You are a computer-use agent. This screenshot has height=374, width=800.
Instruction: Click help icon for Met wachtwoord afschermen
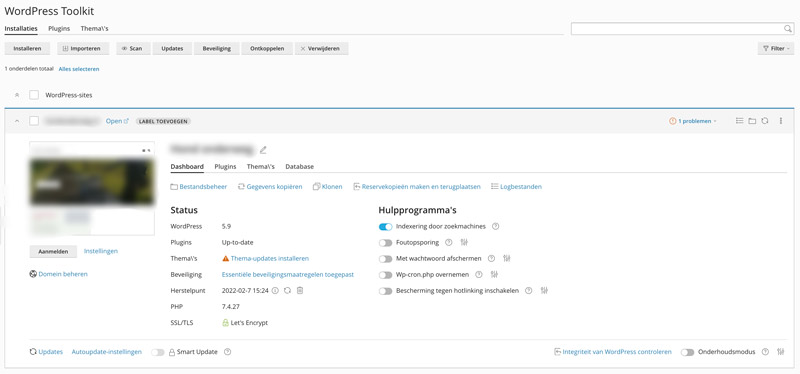tap(491, 259)
